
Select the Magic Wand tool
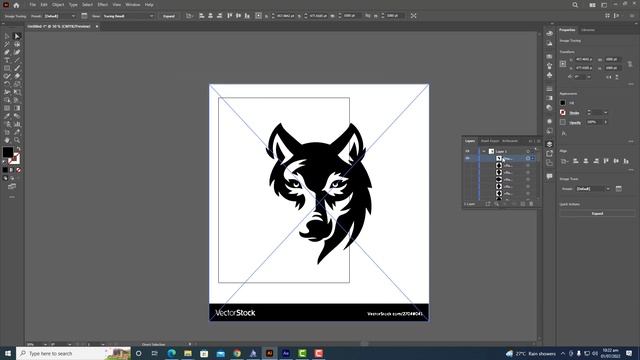tap(7, 44)
